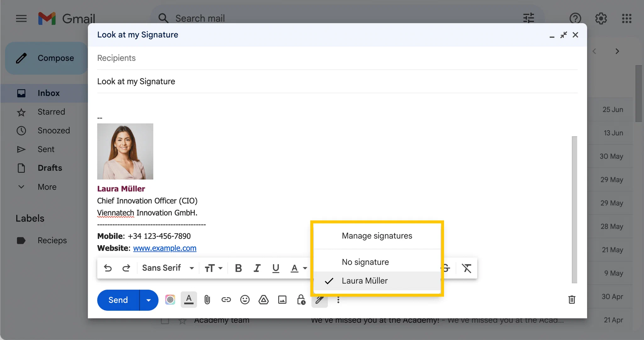Toggle italic formatting
Viewport: 644px width, 340px height.
(x=257, y=268)
